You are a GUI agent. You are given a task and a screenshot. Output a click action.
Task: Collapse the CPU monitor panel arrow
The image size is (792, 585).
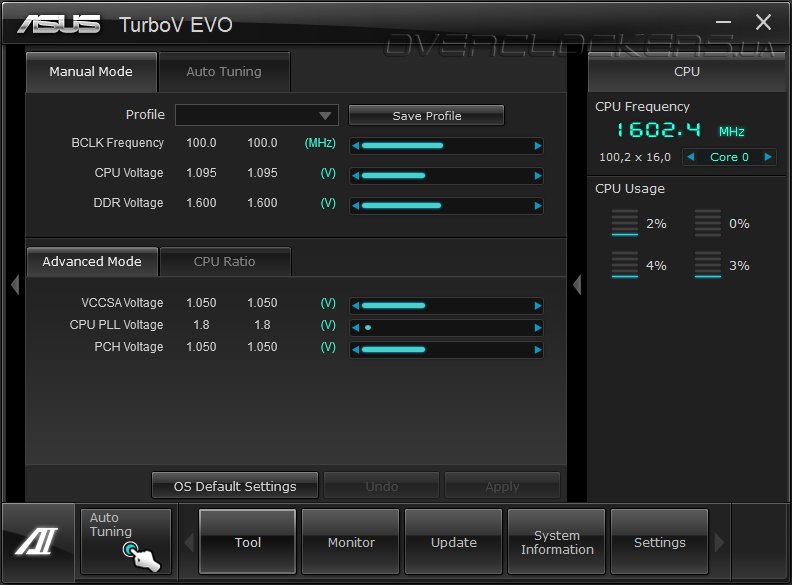coord(577,284)
